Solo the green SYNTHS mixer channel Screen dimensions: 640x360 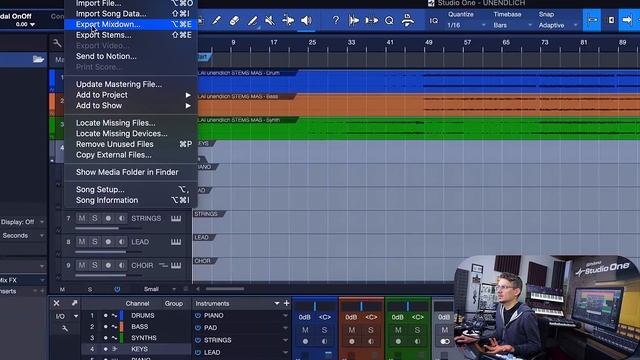(x=417, y=330)
